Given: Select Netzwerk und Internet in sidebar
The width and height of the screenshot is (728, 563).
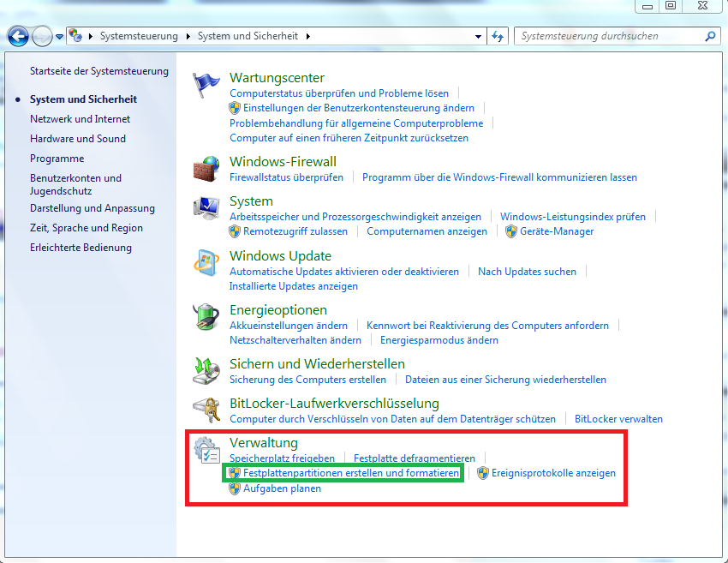Looking at the screenshot, I should 80,119.
